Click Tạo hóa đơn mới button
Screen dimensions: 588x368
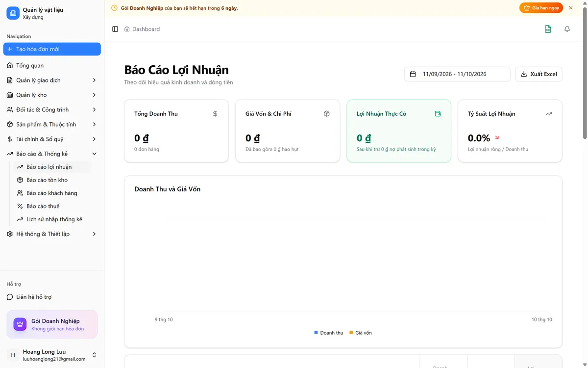coord(52,49)
